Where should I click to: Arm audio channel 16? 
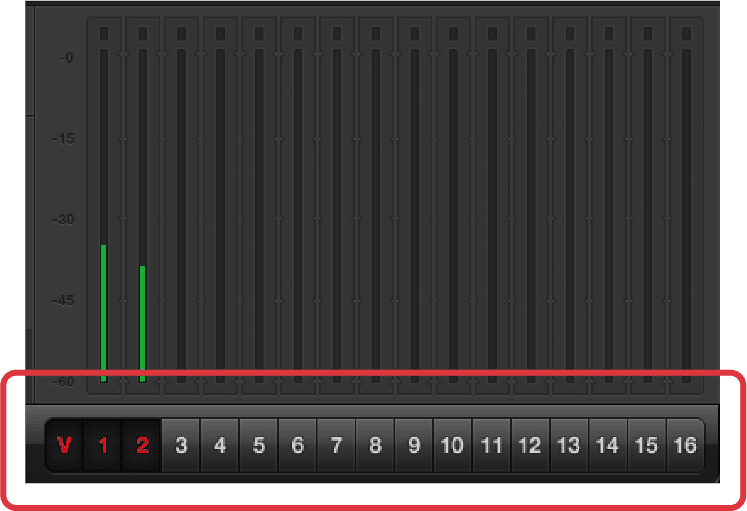[685, 445]
